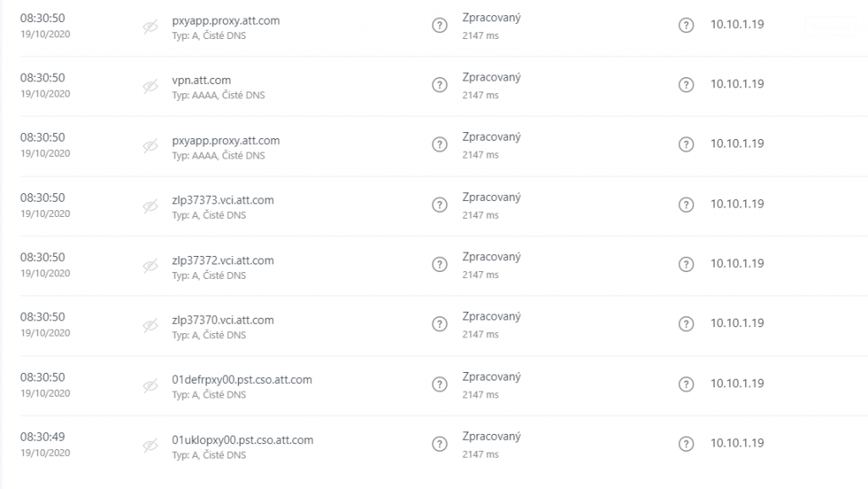Click crossed-eye icon for 01defrpxy00.pst.cso.att.com
Screen dimensions: 868x489
[151, 386]
